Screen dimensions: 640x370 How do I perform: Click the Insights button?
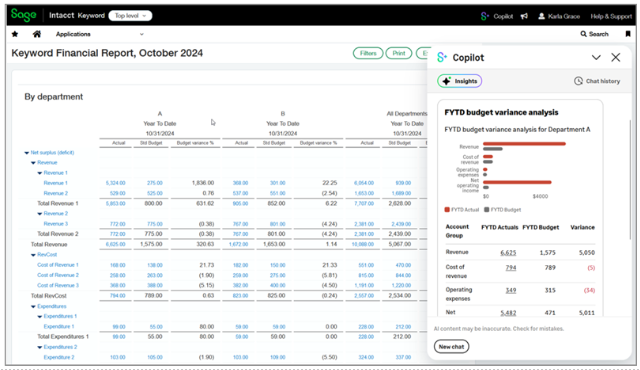[x=460, y=81]
